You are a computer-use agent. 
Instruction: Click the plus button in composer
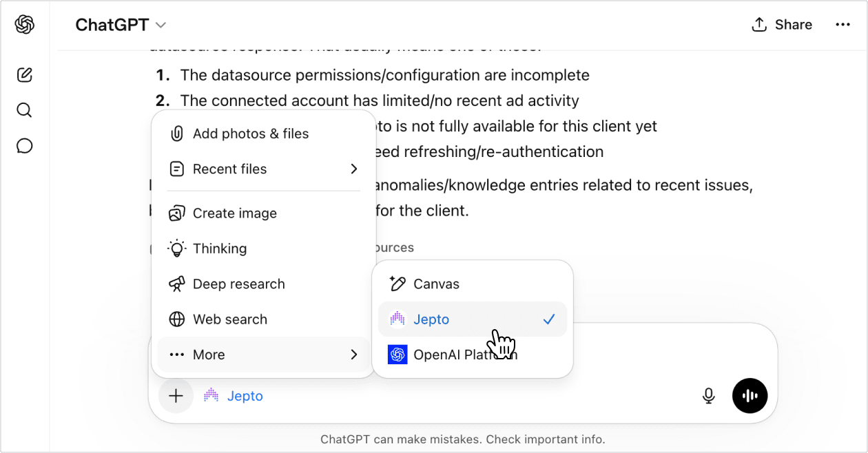176,396
